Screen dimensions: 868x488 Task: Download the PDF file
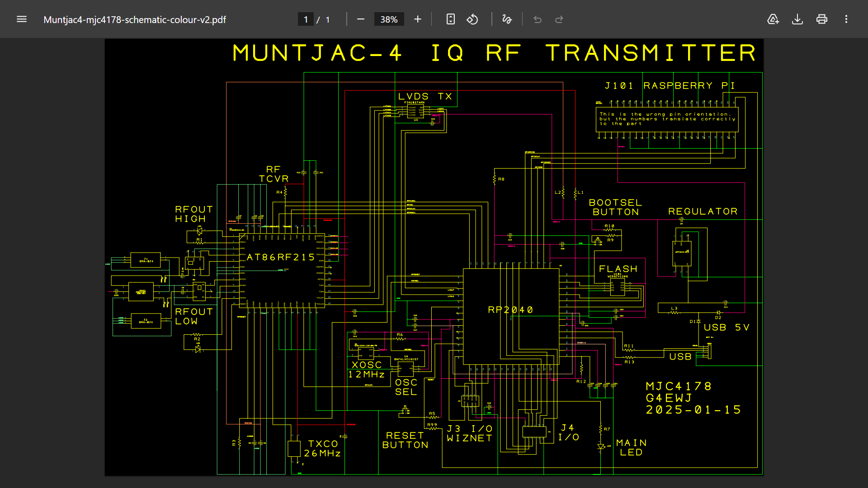797,19
